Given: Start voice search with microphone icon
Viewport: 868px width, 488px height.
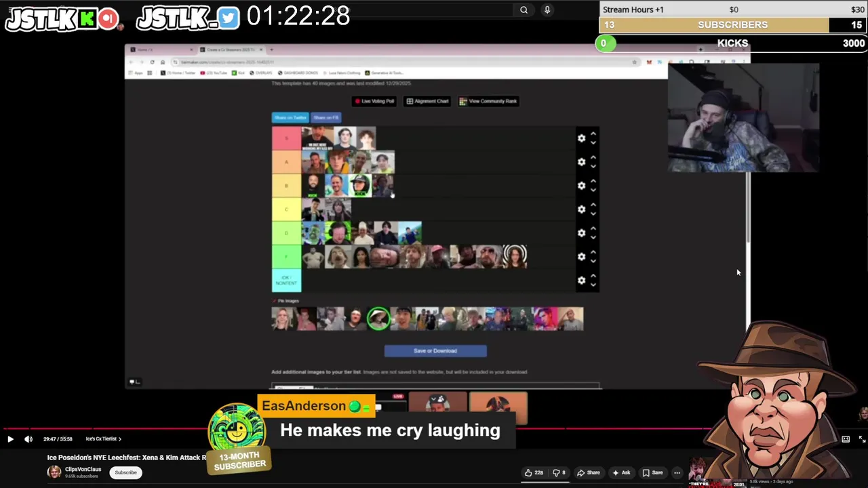Looking at the screenshot, I should click(x=547, y=10).
